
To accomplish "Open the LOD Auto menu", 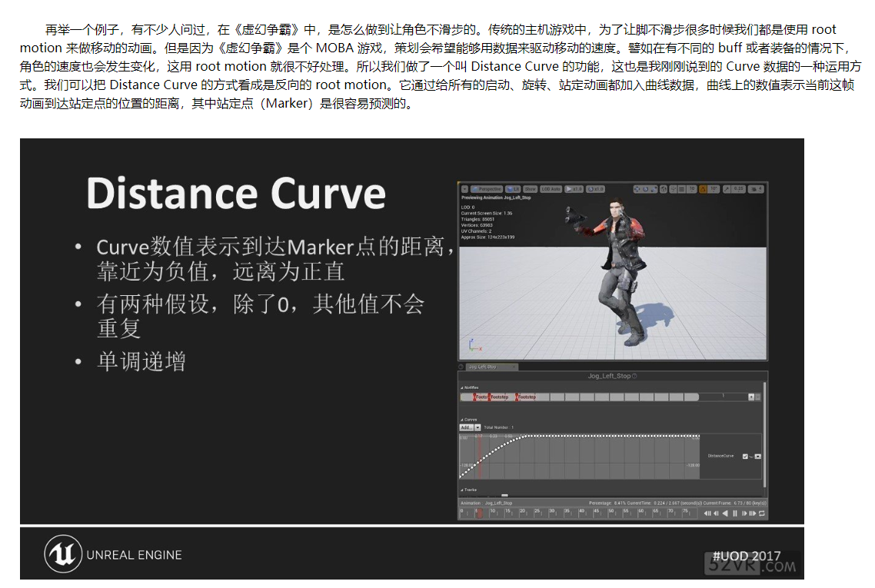I will pos(551,189).
